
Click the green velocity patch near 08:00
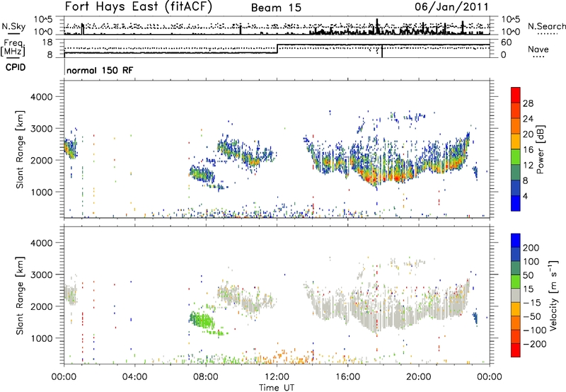pos(202,320)
